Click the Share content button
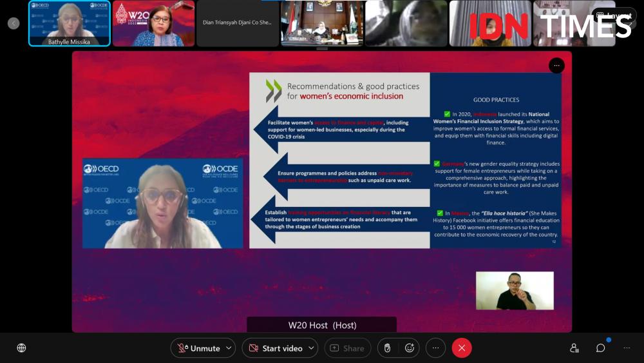Screen dimensions: 644x363 pyautogui.click(x=348, y=348)
